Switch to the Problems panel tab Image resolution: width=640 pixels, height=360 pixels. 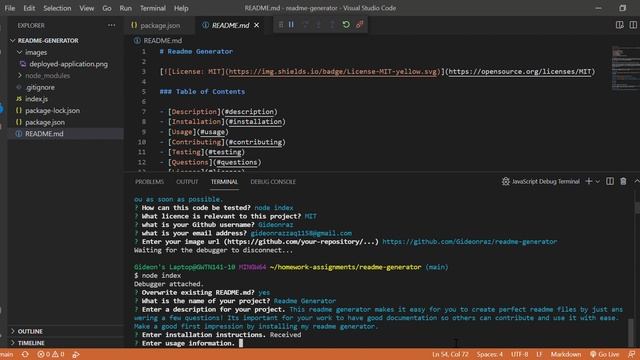[x=149, y=182]
